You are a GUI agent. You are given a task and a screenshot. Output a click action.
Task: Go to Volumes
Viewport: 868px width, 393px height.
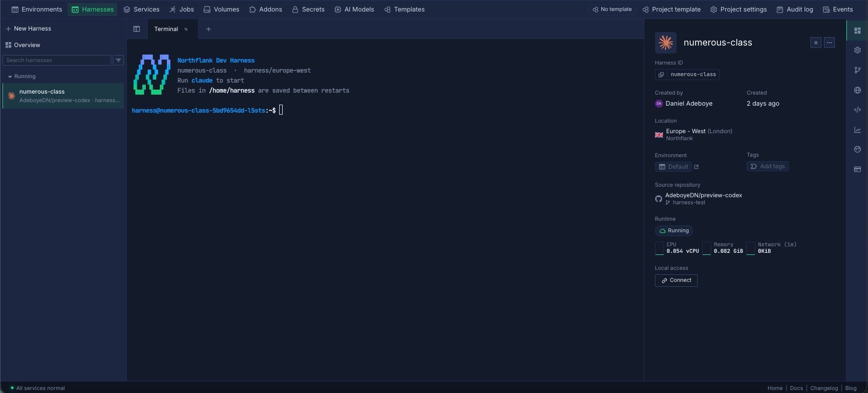(x=221, y=10)
